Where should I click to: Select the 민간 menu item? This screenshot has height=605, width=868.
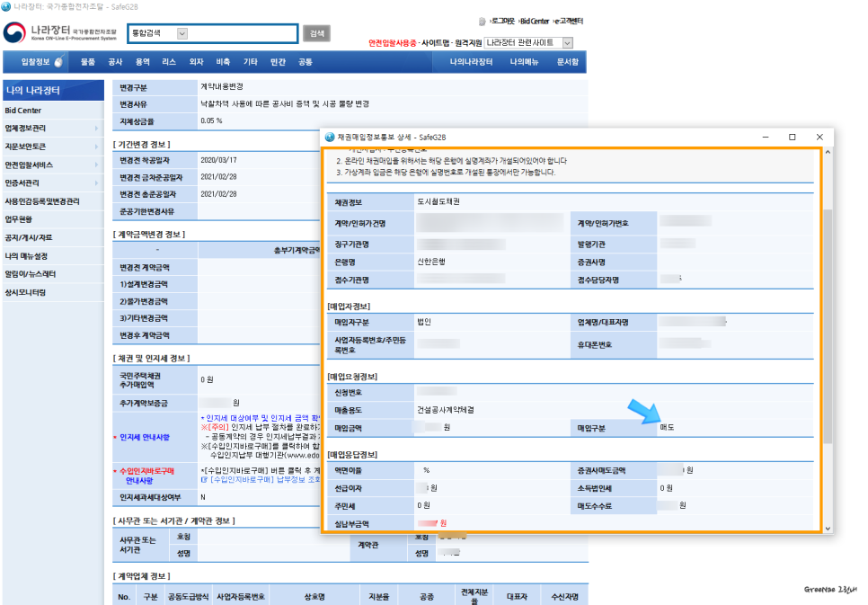click(x=278, y=62)
